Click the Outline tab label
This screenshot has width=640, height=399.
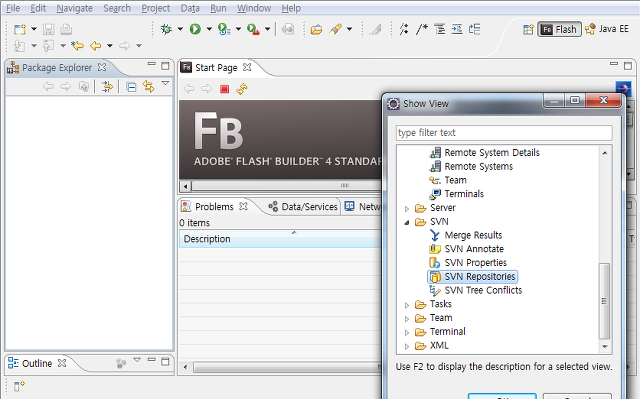click(x=37, y=364)
